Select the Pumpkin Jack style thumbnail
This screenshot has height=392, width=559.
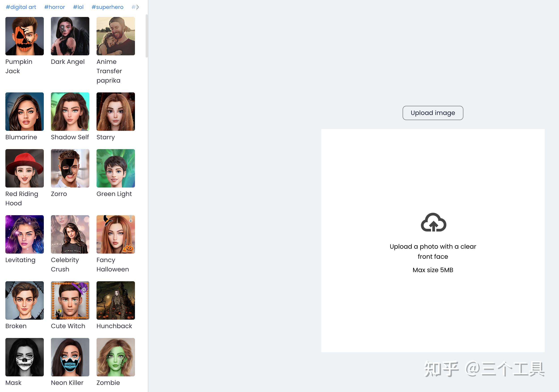pyautogui.click(x=25, y=36)
